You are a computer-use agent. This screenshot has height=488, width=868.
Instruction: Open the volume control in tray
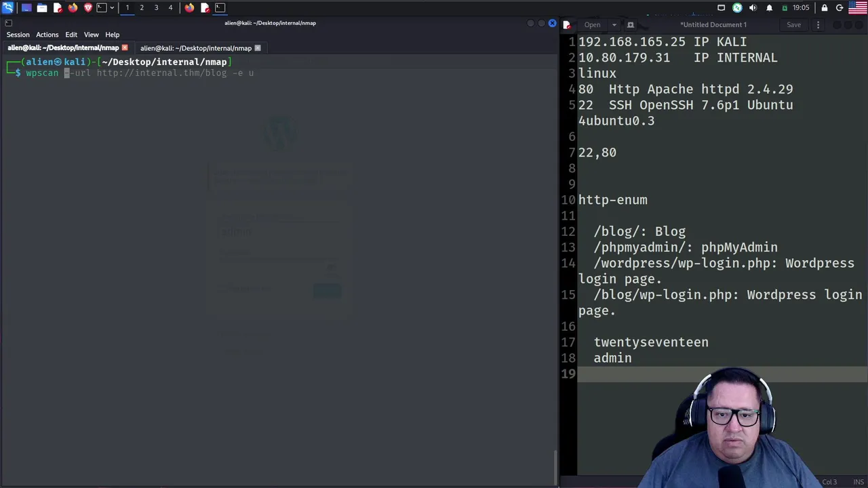(x=753, y=7)
